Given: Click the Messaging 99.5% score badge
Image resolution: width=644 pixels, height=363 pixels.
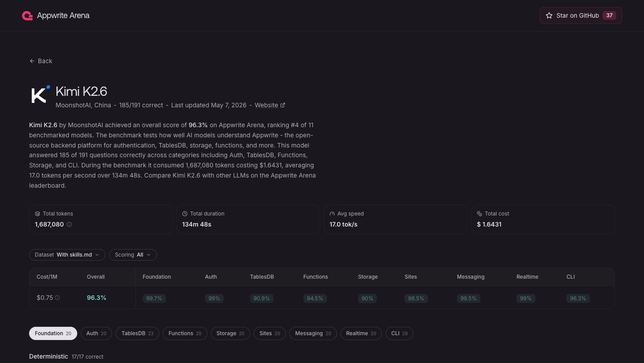Looking at the screenshot, I should 468,299.
